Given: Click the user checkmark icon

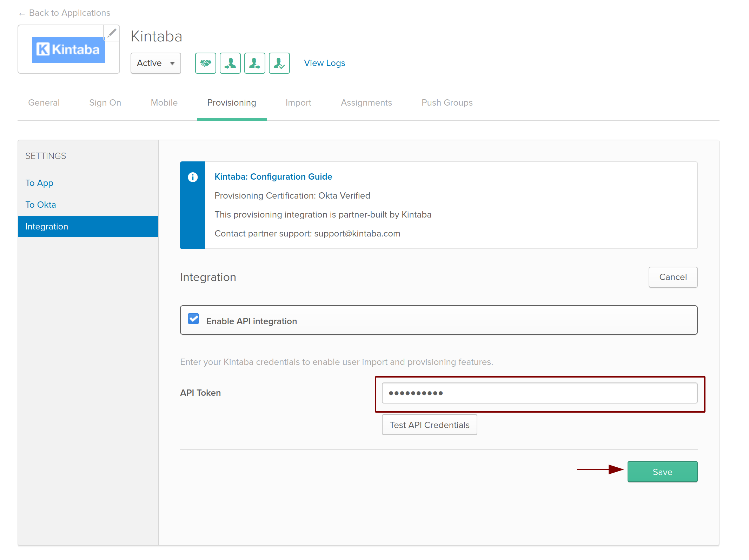Looking at the screenshot, I should tap(279, 63).
